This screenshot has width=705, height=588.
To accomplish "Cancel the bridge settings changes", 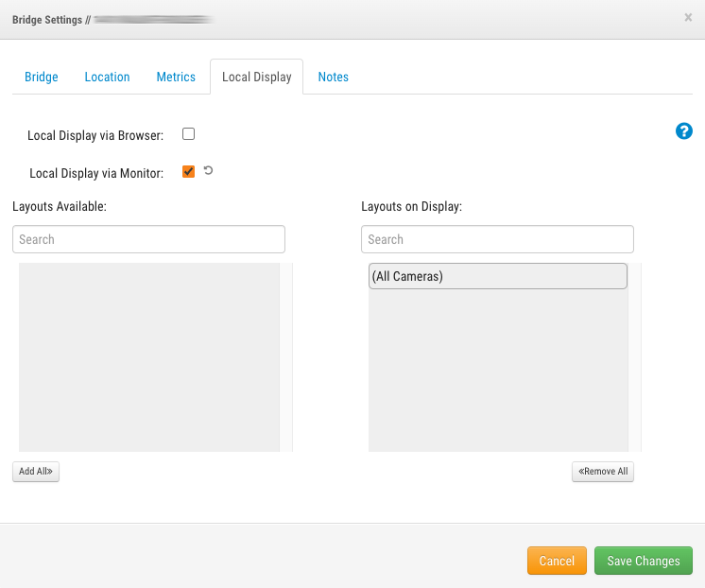I will click(x=557, y=561).
